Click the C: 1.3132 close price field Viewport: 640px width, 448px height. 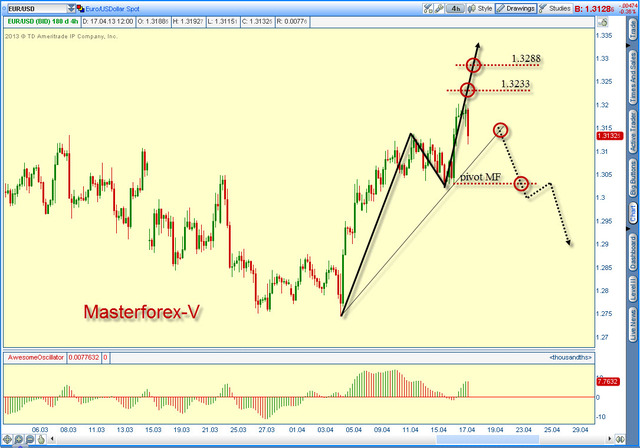257,22
